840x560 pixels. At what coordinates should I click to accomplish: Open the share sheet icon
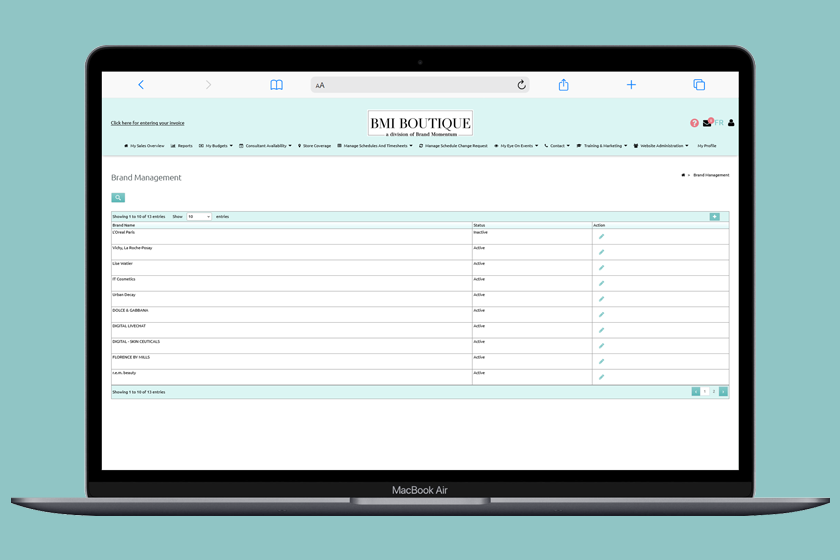pyautogui.click(x=564, y=85)
